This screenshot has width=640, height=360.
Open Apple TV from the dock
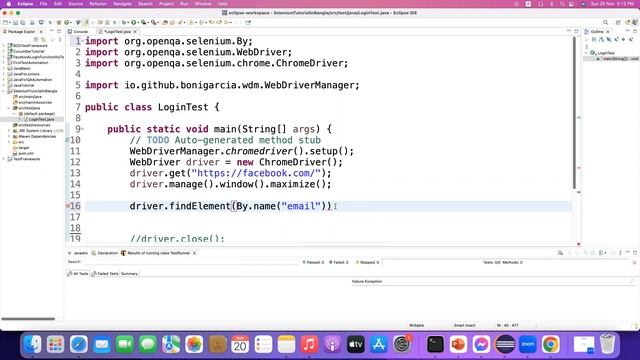(x=356, y=344)
